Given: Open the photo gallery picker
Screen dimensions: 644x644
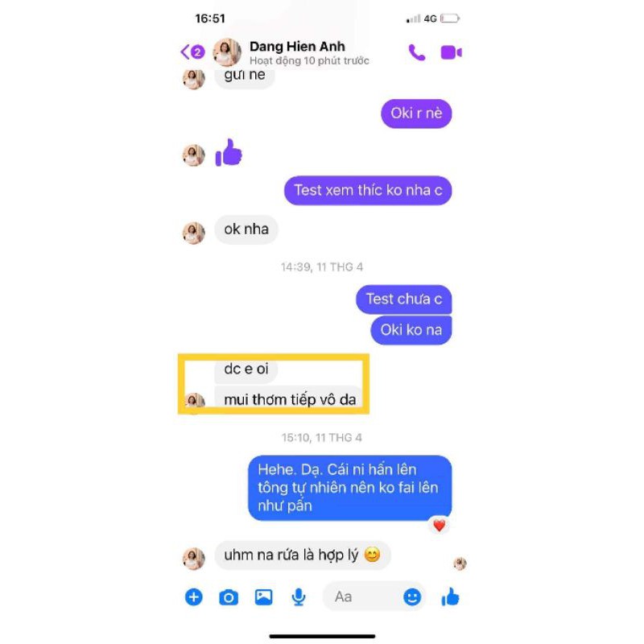Looking at the screenshot, I should click(264, 597).
